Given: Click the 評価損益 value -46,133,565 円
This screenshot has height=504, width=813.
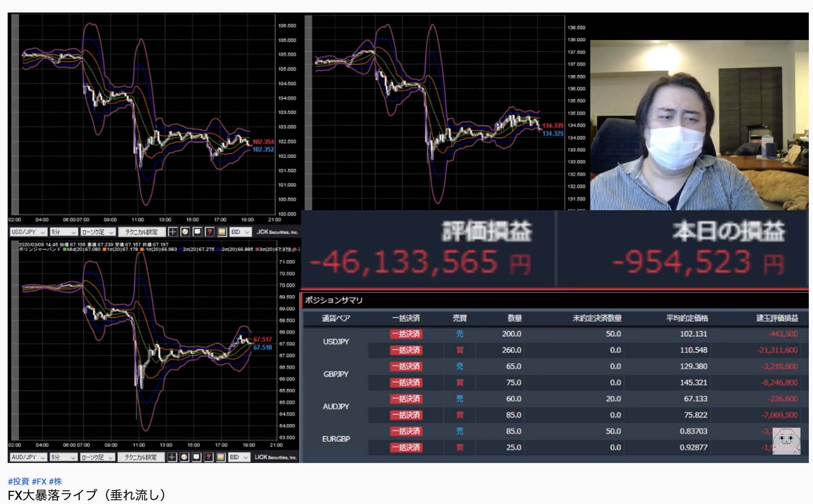Looking at the screenshot, I should click(420, 262).
